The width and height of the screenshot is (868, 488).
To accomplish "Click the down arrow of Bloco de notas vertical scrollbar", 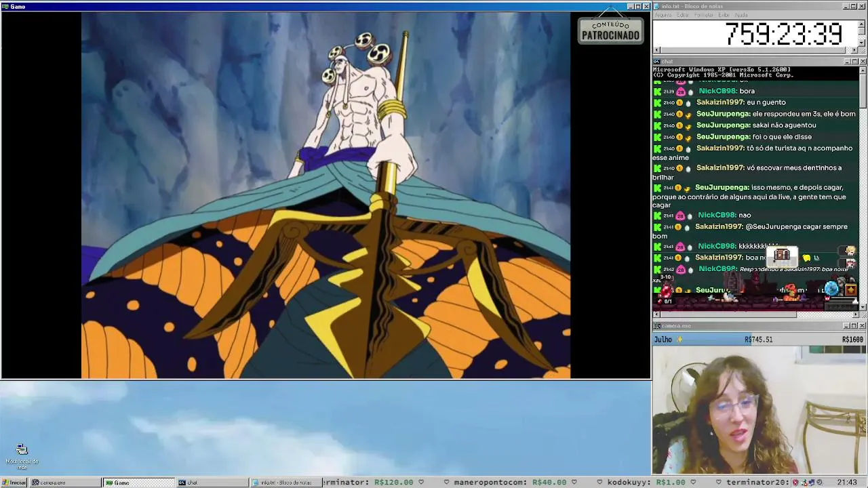I will click(862, 43).
